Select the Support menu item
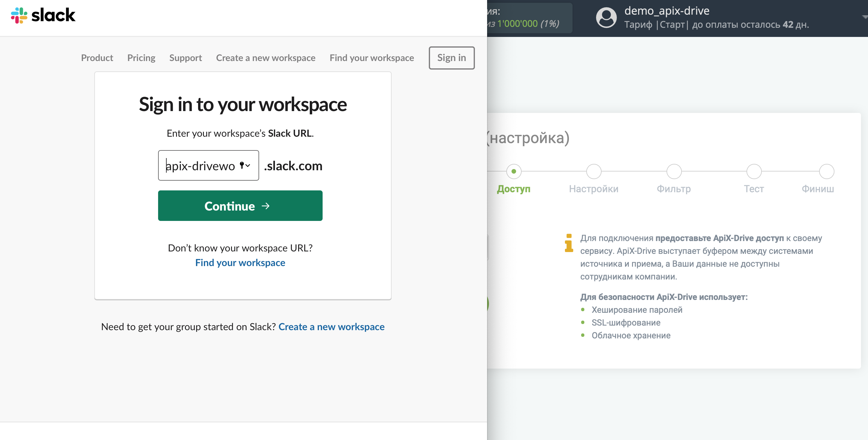The width and height of the screenshot is (868, 440). (186, 57)
